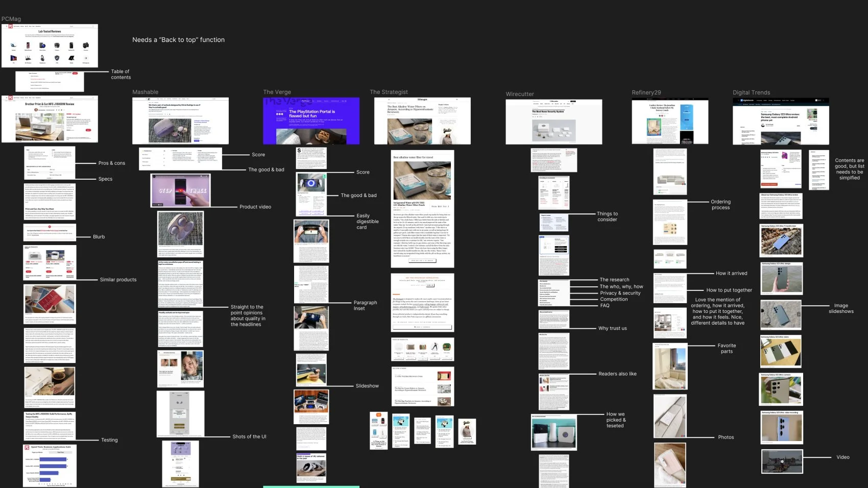This screenshot has height=488, width=868.
Task: Click the 'Slideshow' annotation
Action: tap(368, 386)
